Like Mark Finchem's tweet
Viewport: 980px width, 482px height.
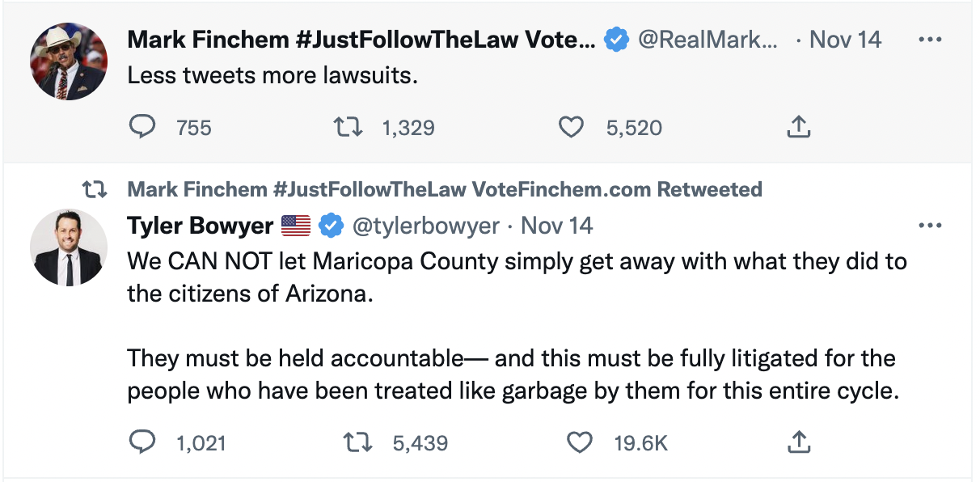coord(571,127)
